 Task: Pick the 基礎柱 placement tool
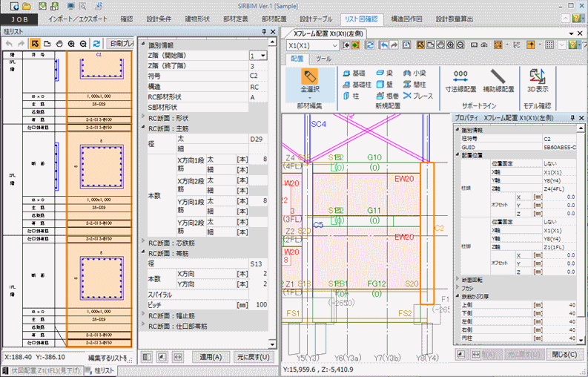357,85
